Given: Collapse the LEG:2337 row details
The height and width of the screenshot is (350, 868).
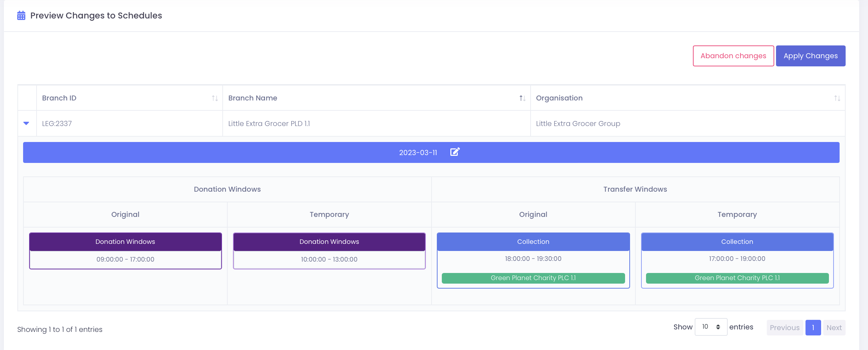Looking at the screenshot, I should [26, 124].
